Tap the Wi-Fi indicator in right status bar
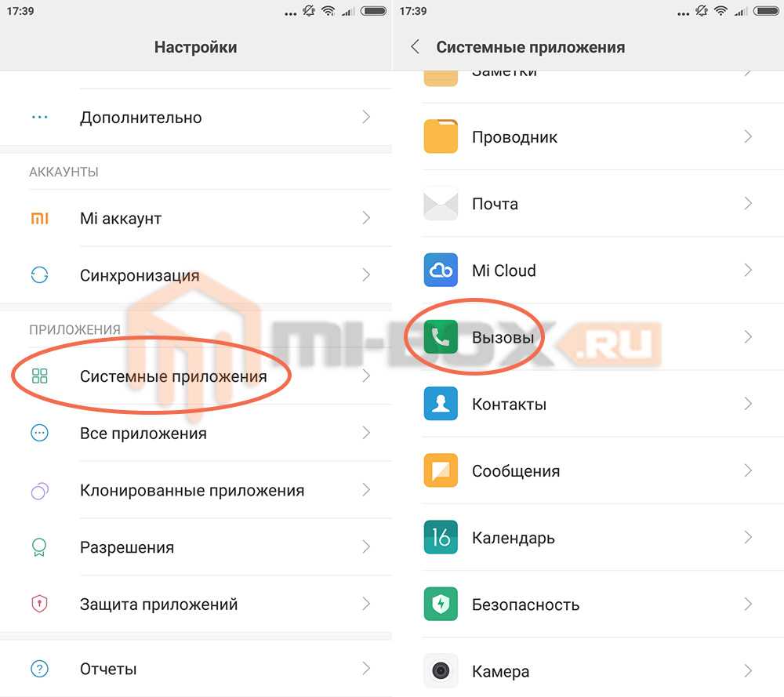The width and height of the screenshot is (784, 697). tap(720, 10)
